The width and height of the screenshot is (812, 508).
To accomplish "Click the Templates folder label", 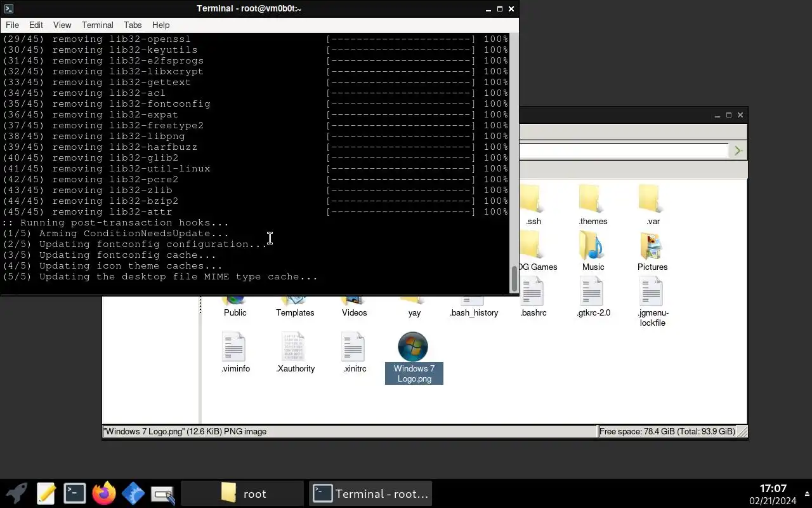I will tap(295, 312).
